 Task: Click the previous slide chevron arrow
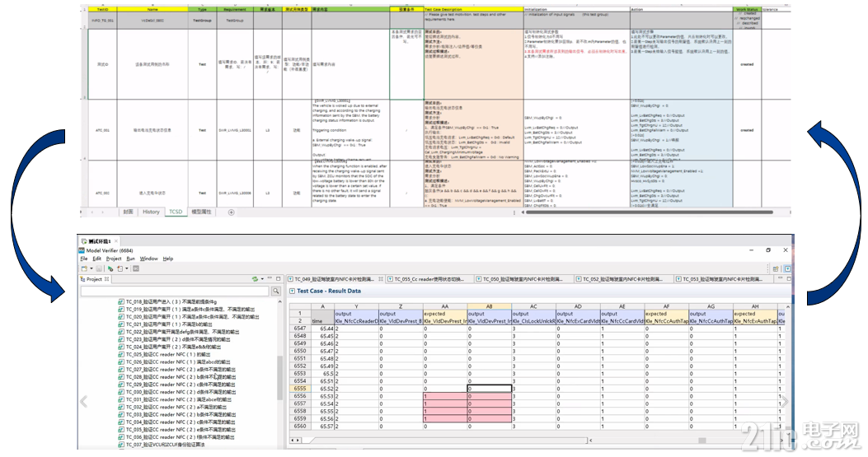(x=83, y=402)
